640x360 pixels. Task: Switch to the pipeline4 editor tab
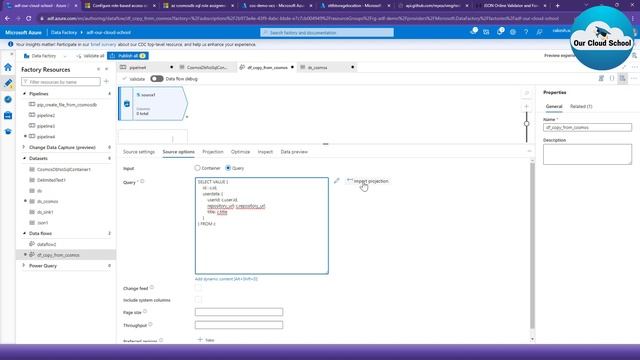pyautogui.click(x=147, y=67)
